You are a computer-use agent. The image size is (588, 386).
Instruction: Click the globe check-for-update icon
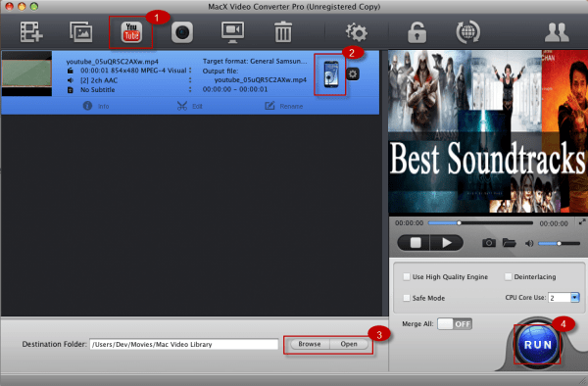coord(468,32)
